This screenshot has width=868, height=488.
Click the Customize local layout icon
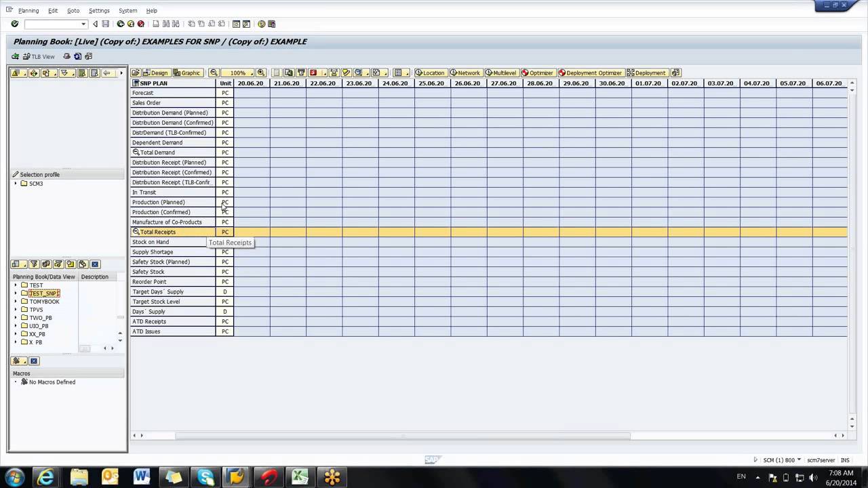271,24
